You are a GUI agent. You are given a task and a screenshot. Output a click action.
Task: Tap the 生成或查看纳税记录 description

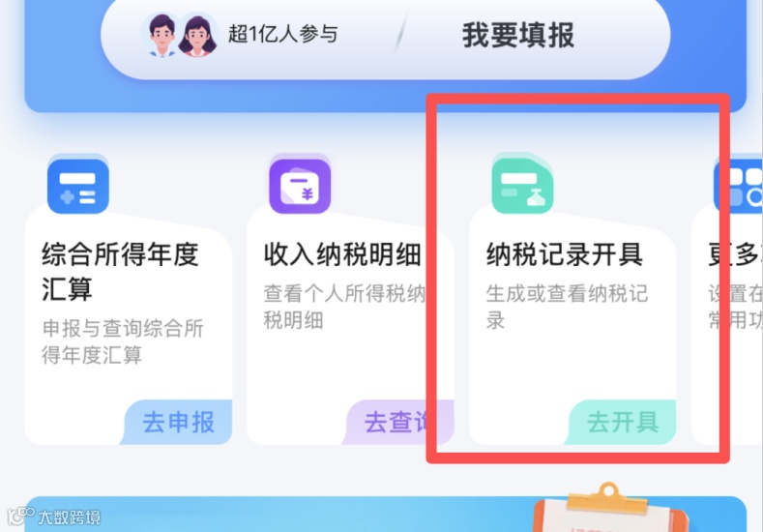[567, 307]
